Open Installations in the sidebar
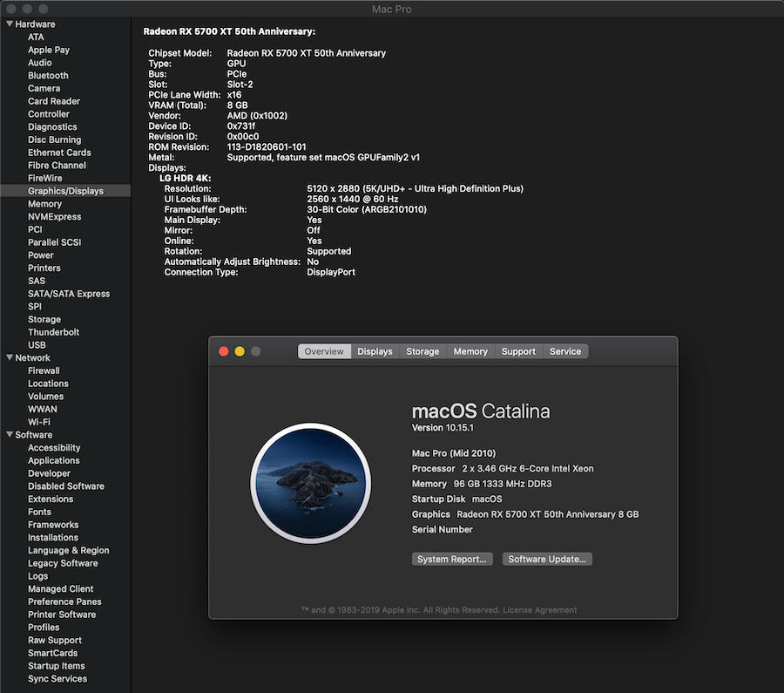The image size is (784, 693). 53,537
